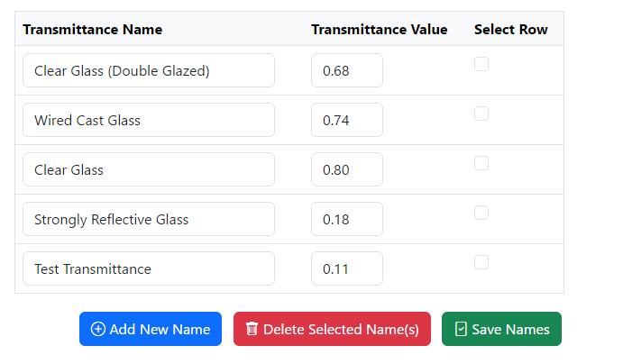This screenshot has width=632, height=364.
Task: Click the trash icon to delete selected names
Action: 252,329
